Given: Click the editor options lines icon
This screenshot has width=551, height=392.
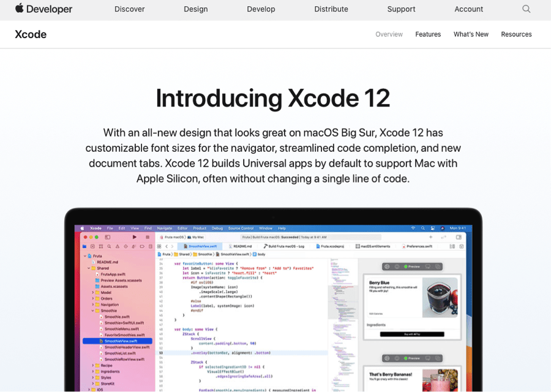Looking at the screenshot, I should click(452, 246).
